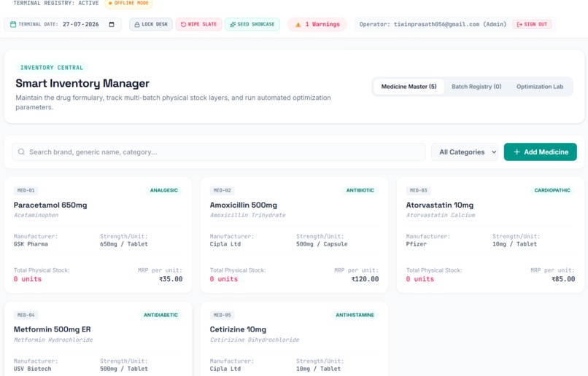Click the Antidiabetic category tag
588x376 pixels.
point(160,315)
